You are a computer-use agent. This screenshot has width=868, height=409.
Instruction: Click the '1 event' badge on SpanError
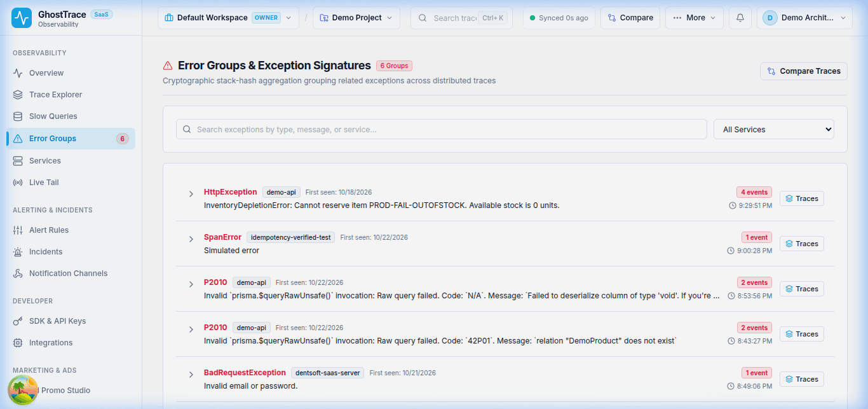[757, 237]
